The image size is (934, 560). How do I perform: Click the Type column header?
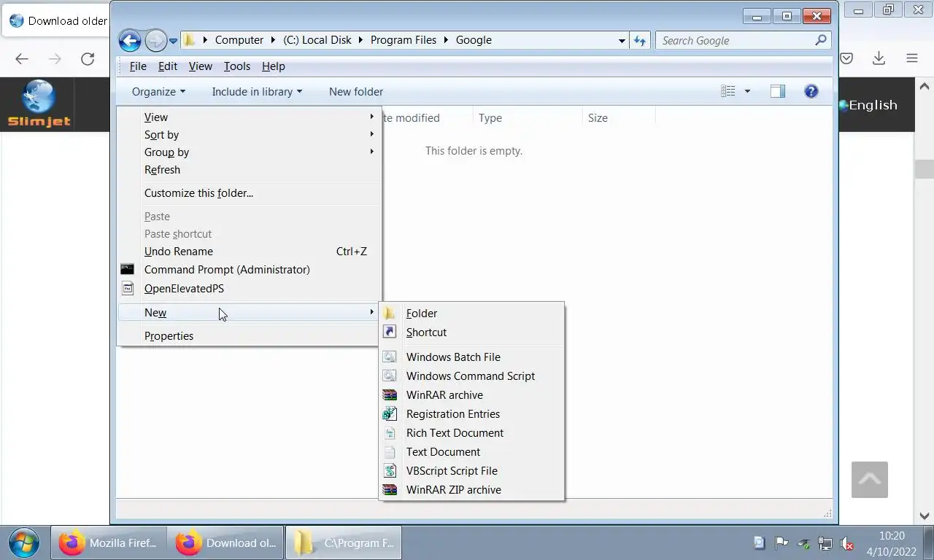tap(527, 118)
